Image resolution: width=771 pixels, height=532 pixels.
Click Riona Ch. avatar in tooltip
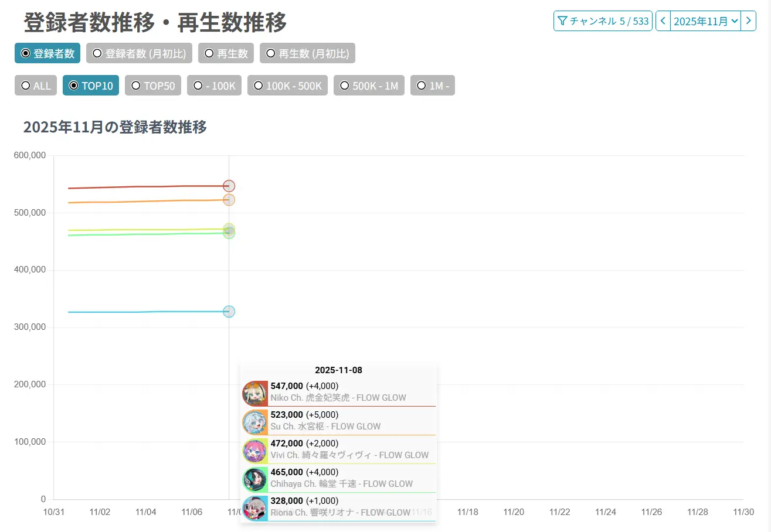254,508
